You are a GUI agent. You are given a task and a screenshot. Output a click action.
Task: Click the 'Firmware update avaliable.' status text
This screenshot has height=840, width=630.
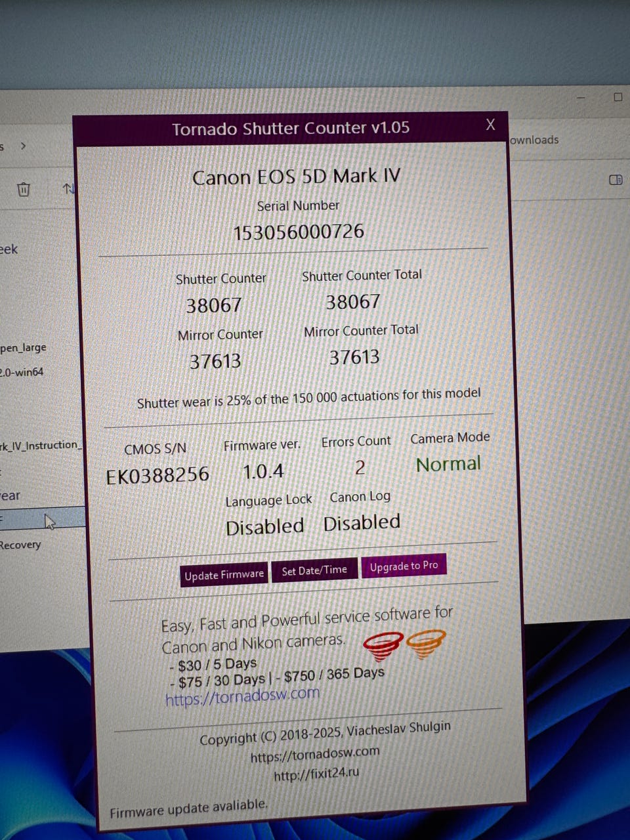click(x=189, y=808)
